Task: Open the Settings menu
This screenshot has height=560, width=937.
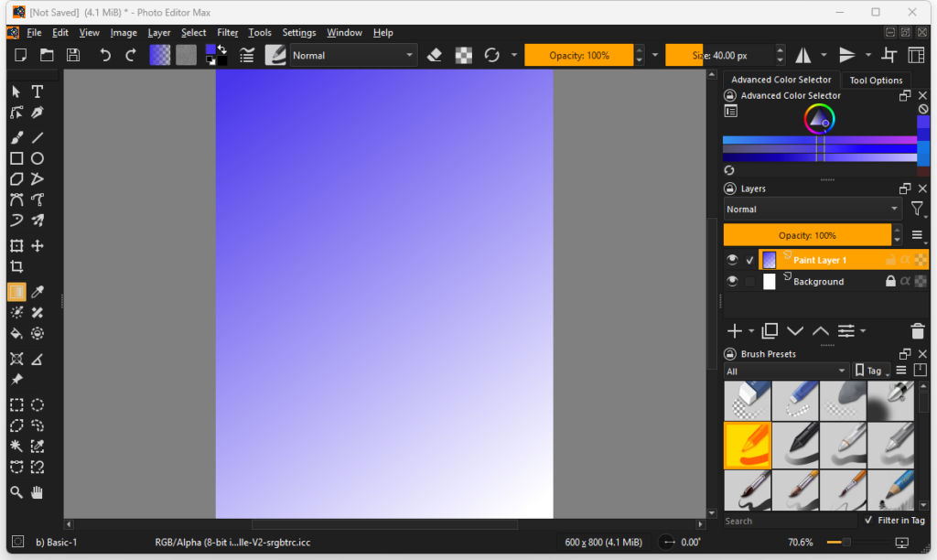Action: [x=299, y=33]
